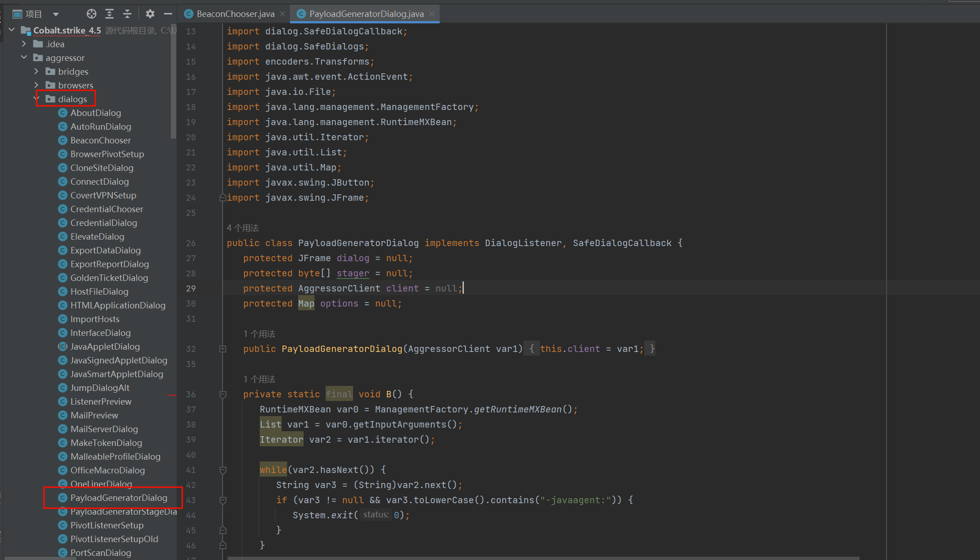
Task: Toggle fold marker at method B line 36
Action: pos(223,394)
